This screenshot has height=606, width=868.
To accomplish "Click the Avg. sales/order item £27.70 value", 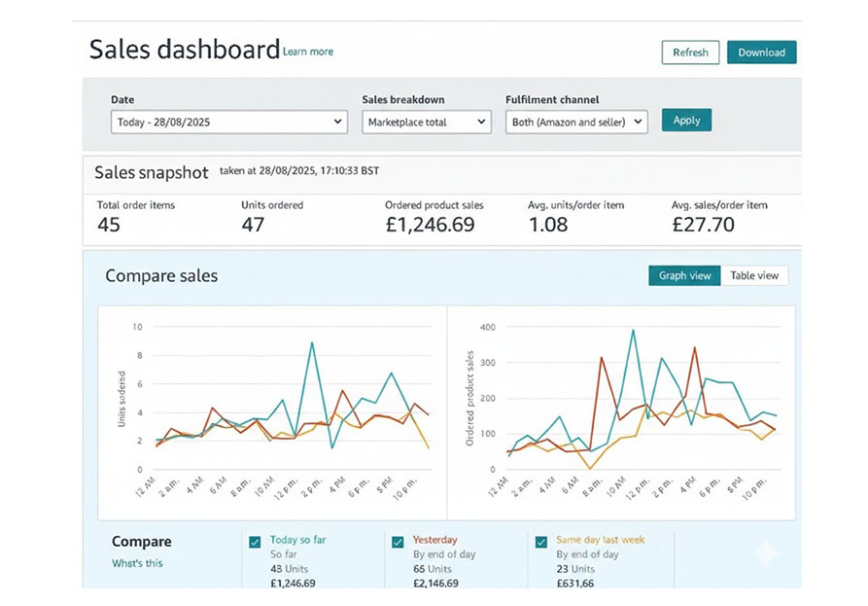I will click(x=703, y=225).
